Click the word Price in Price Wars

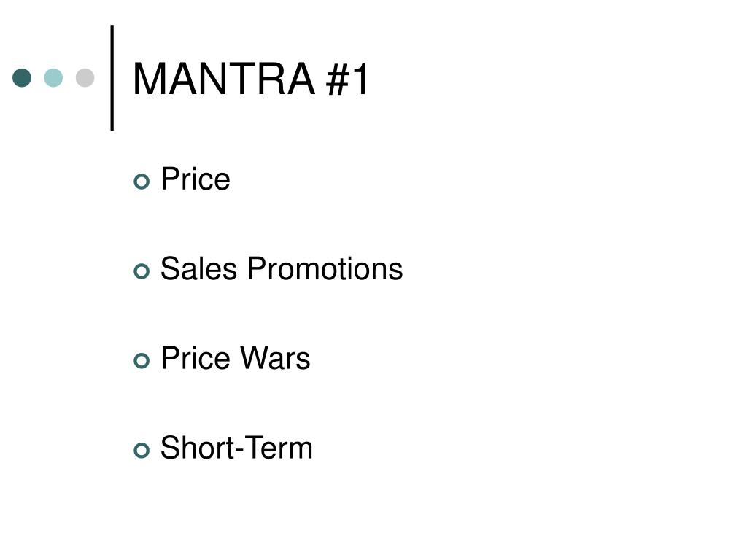click(x=196, y=358)
